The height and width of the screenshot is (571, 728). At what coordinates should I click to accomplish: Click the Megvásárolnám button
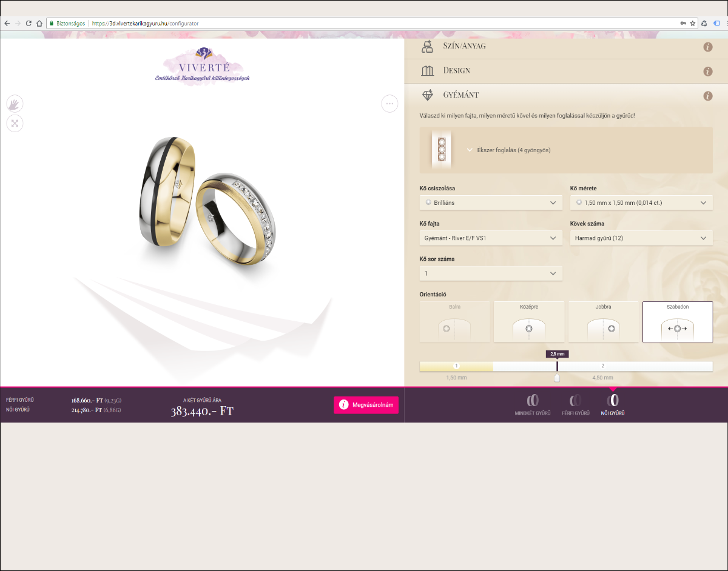366,405
